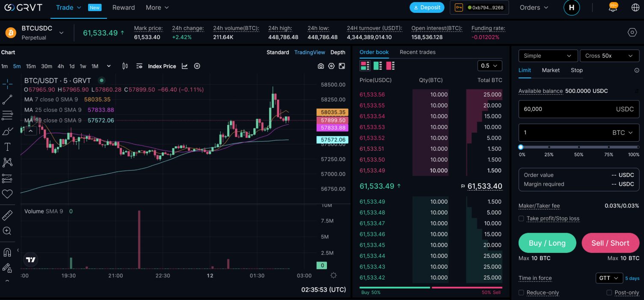Open the GTT time in force dropdown
Viewport: 644px width, 300px height.
pos(609,278)
